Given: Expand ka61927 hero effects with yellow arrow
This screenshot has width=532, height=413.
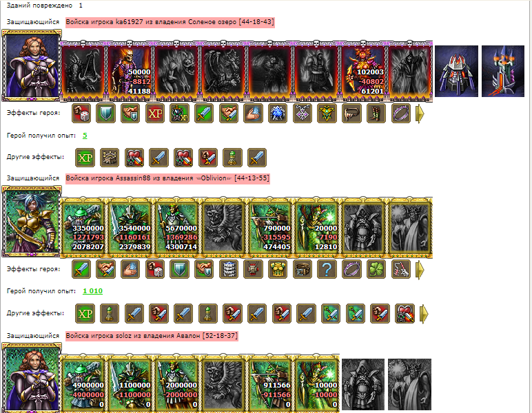Looking at the screenshot, I should (x=420, y=114).
